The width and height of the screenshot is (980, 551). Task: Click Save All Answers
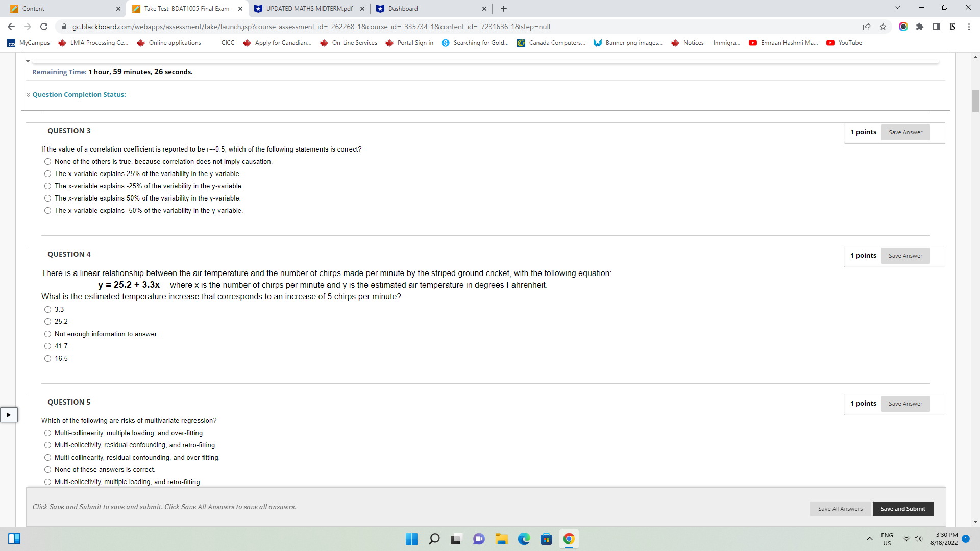[x=840, y=509]
